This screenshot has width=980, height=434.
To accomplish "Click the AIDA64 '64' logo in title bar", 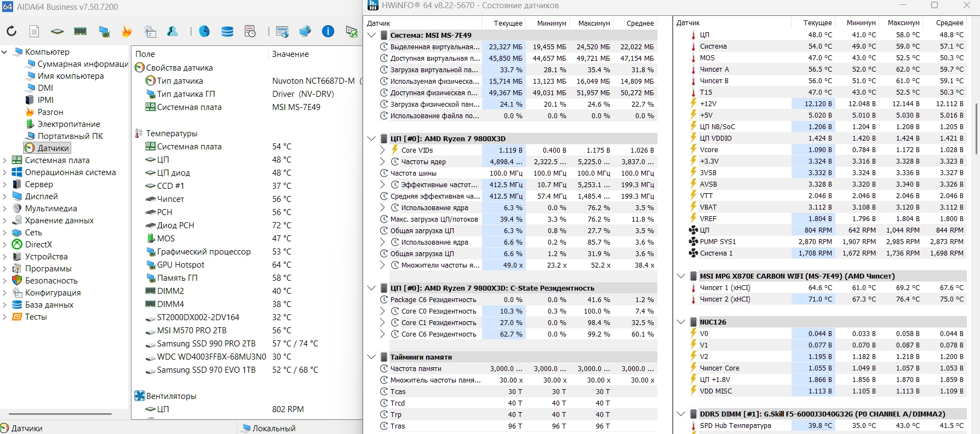I will [7, 7].
